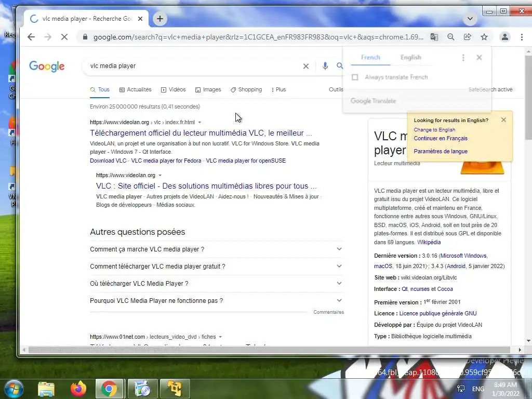Viewport: 532px width, 399px height.
Task: Open the Translate this page icon
Action: click(434, 37)
